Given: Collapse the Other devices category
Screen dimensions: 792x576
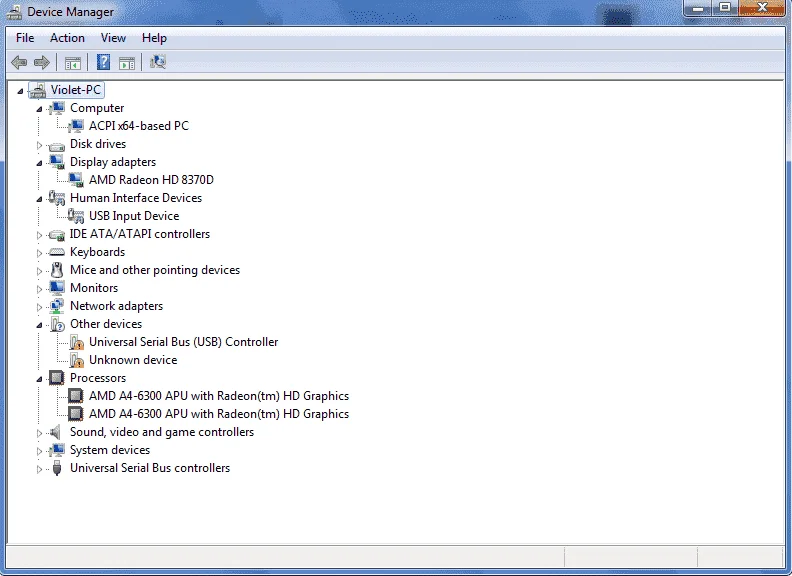Looking at the screenshot, I should point(39,325).
